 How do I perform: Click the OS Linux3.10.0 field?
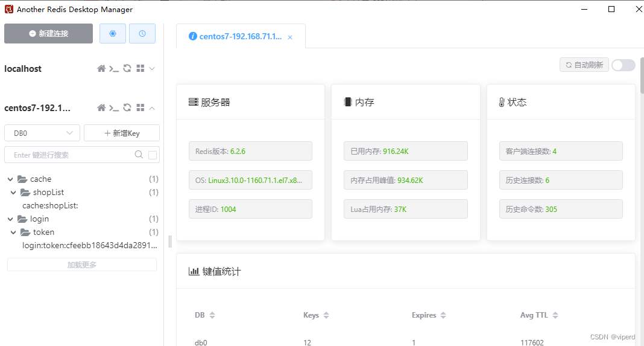250,180
